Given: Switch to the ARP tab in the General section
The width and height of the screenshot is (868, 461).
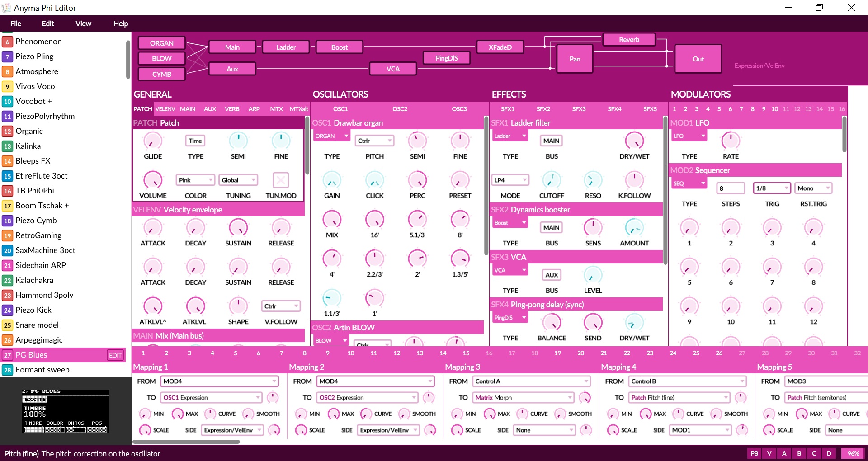Looking at the screenshot, I should (x=254, y=109).
